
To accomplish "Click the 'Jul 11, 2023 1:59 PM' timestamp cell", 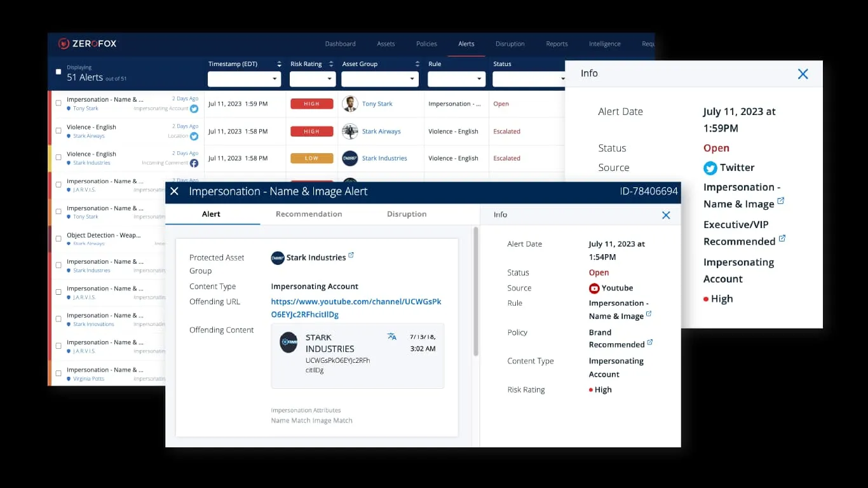I will click(238, 104).
